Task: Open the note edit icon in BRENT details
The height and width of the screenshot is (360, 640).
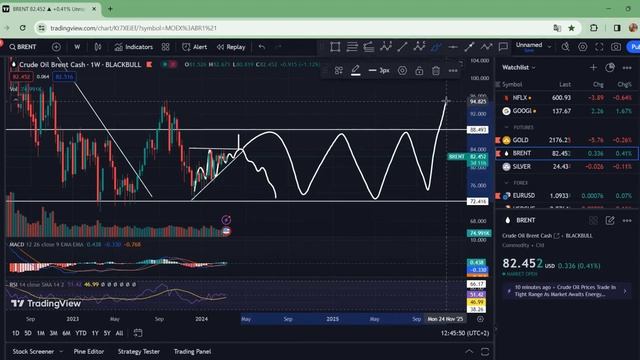Action: tap(610, 220)
